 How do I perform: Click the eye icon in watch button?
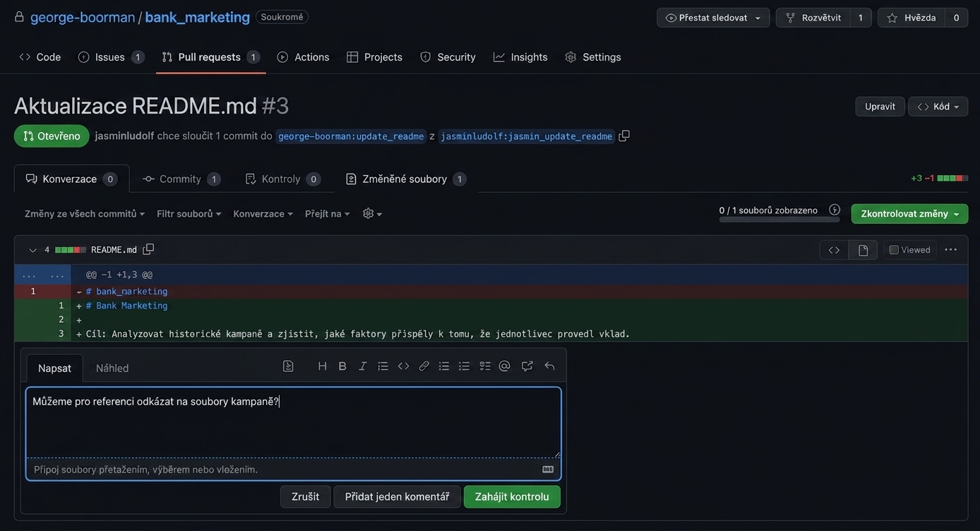point(671,18)
